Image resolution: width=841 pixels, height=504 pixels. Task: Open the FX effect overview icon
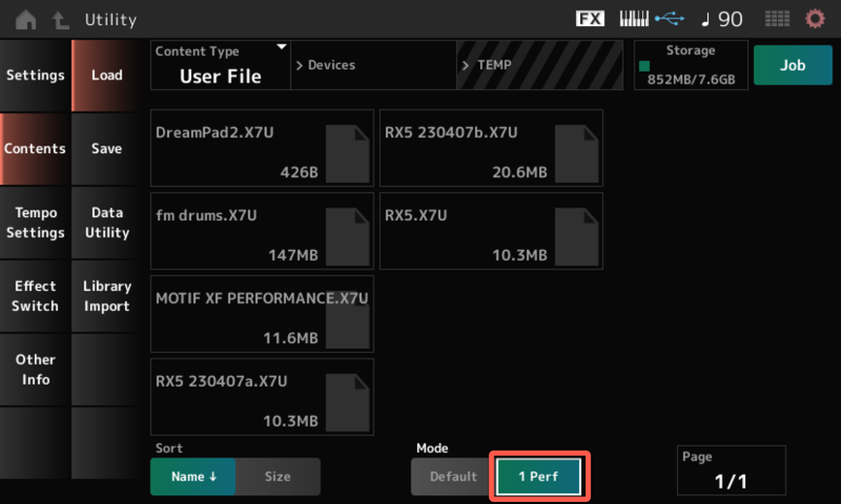pos(590,18)
